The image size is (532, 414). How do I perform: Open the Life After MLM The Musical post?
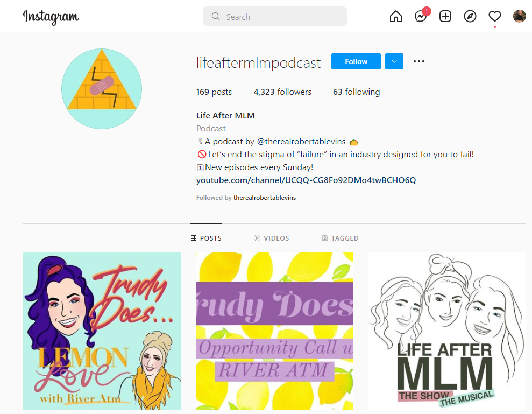pyautogui.click(x=447, y=331)
